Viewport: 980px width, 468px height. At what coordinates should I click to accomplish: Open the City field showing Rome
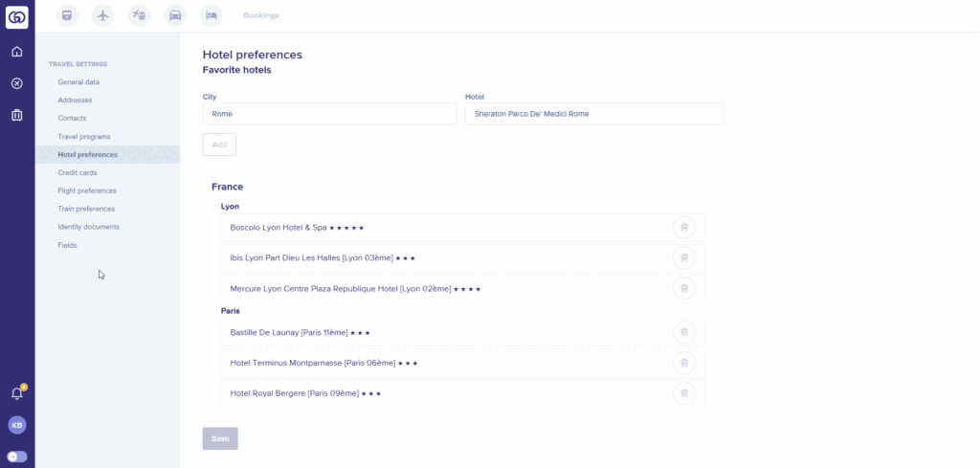[329, 114]
